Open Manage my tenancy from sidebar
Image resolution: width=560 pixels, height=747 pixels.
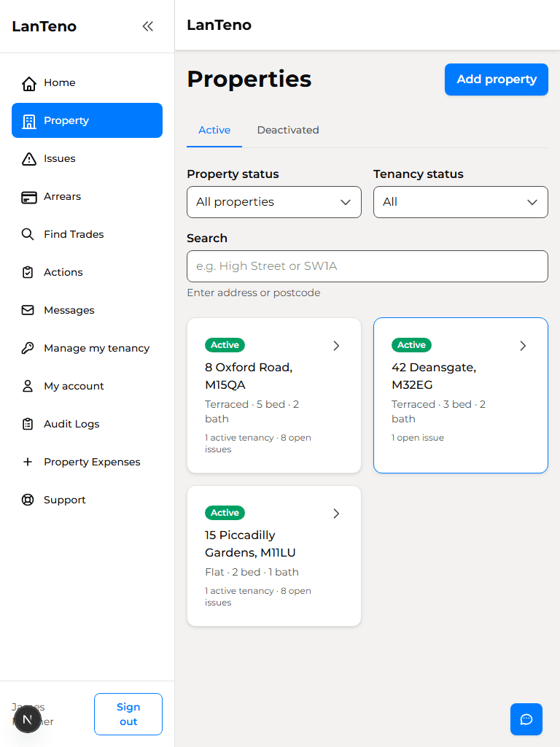point(87,348)
